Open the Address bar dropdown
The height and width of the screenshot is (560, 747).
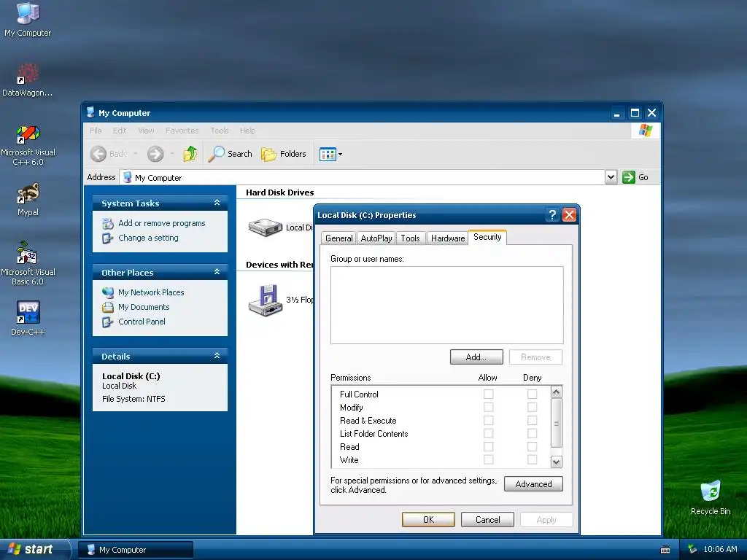[x=611, y=177]
